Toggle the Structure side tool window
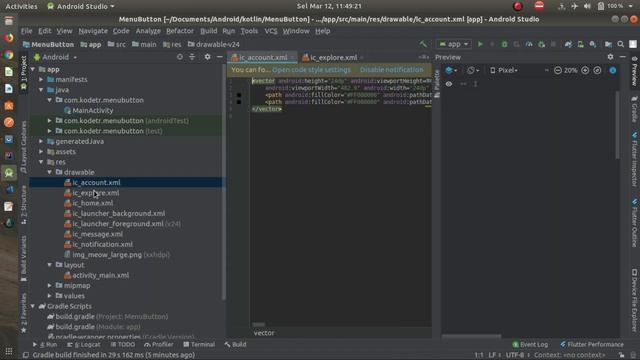Viewport: 640px width, 360px height. coord(24,204)
